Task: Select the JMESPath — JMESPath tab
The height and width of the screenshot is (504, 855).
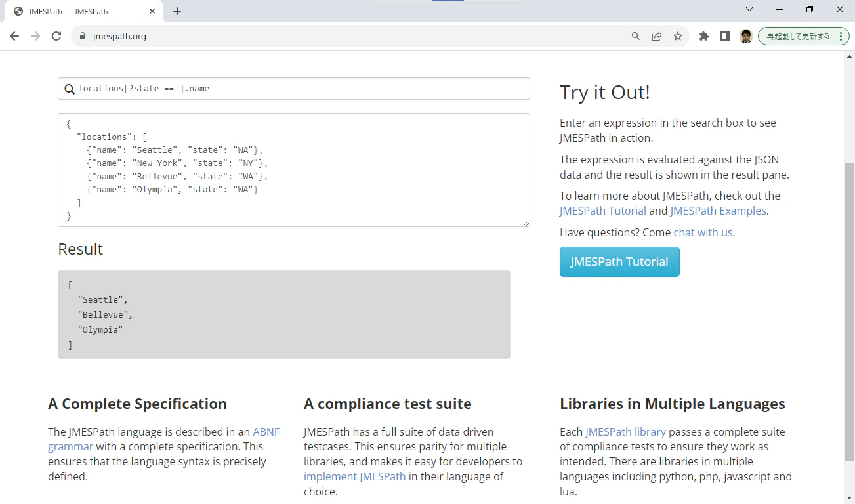Action: [85, 11]
